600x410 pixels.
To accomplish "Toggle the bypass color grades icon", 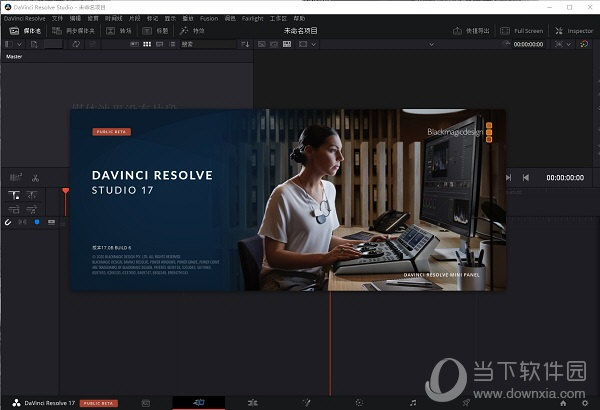I will (584, 44).
